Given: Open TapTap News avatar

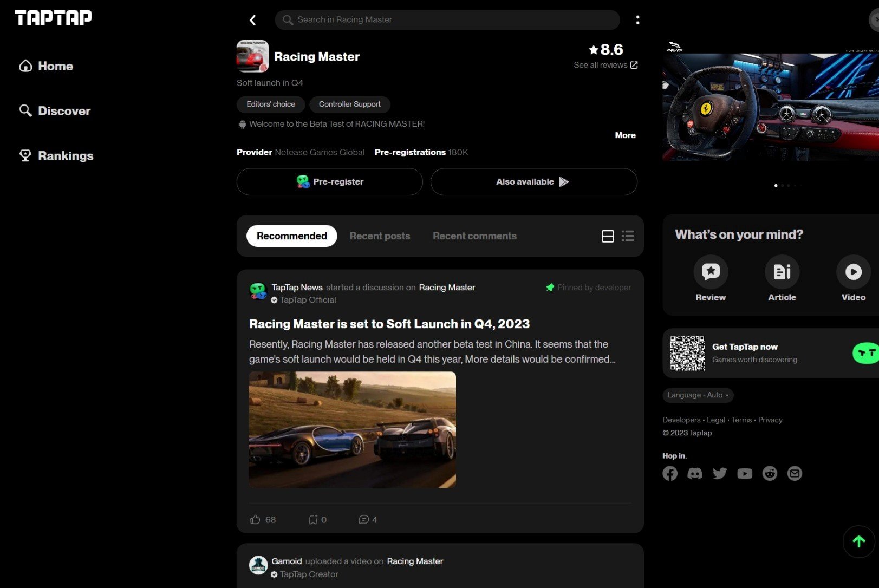Looking at the screenshot, I should (258, 291).
